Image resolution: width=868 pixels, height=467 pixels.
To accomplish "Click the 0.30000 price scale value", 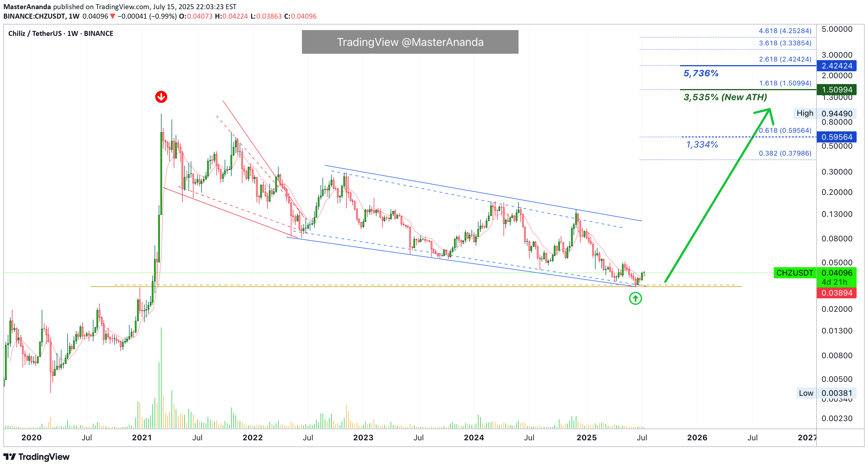I will [837, 172].
